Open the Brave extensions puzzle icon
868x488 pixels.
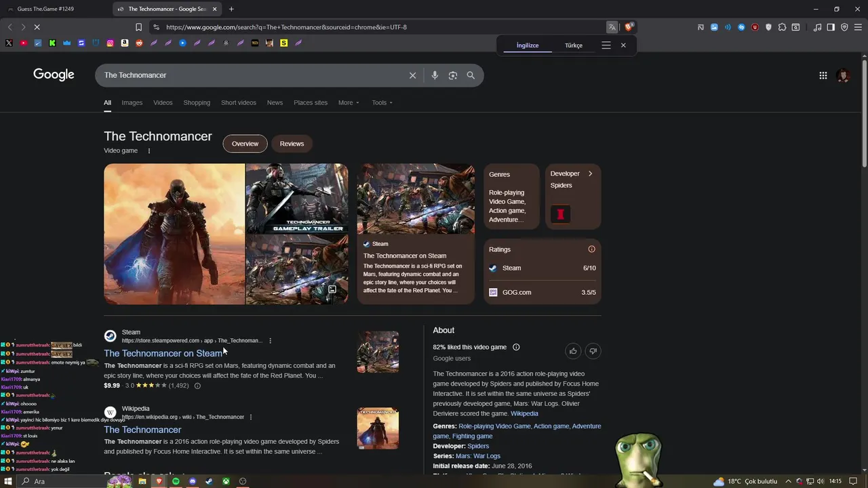click(x=782, y=27)
